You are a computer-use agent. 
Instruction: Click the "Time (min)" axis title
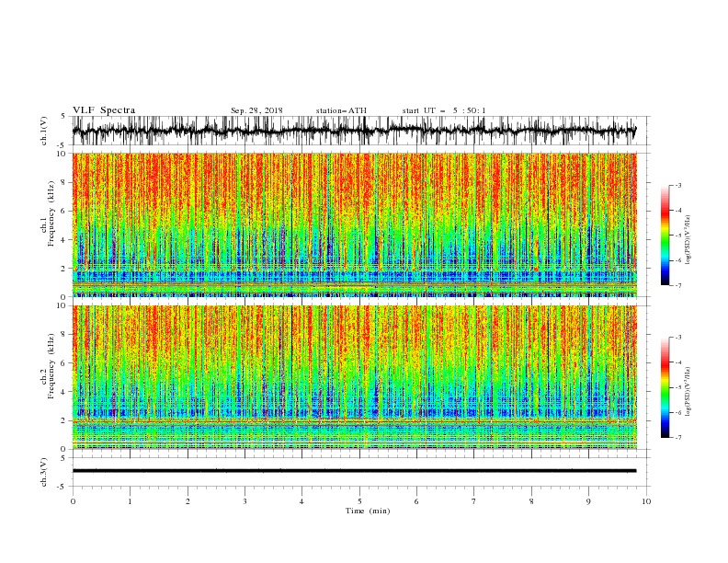[x=368, y=511]
